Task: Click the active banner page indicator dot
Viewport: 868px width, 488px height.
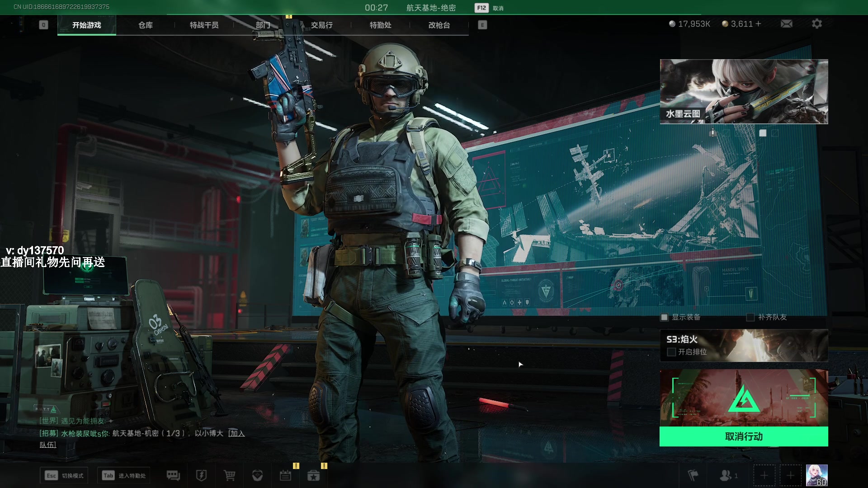Action: click(x=763, y=133)
